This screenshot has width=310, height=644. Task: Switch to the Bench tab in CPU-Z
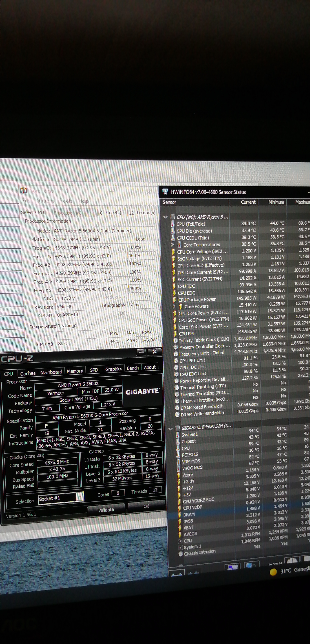click(x=133, y=368)
